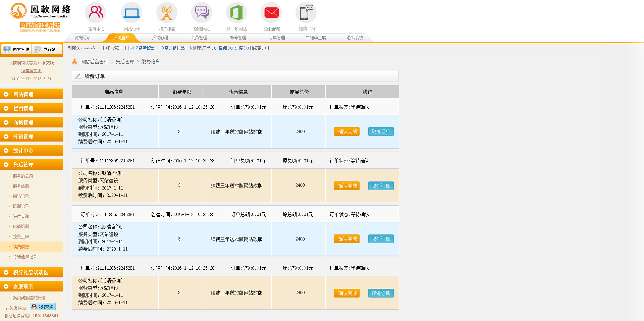Image resolution: width=644 pixels, height=321 pixels.
Task: Click the 微信网站 chat bubble icon
Action: 202,13
